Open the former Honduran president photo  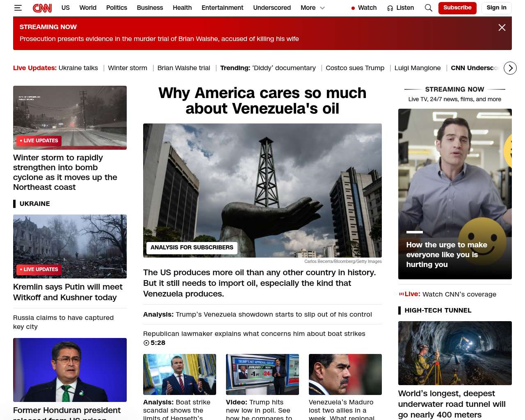point(70,370)
